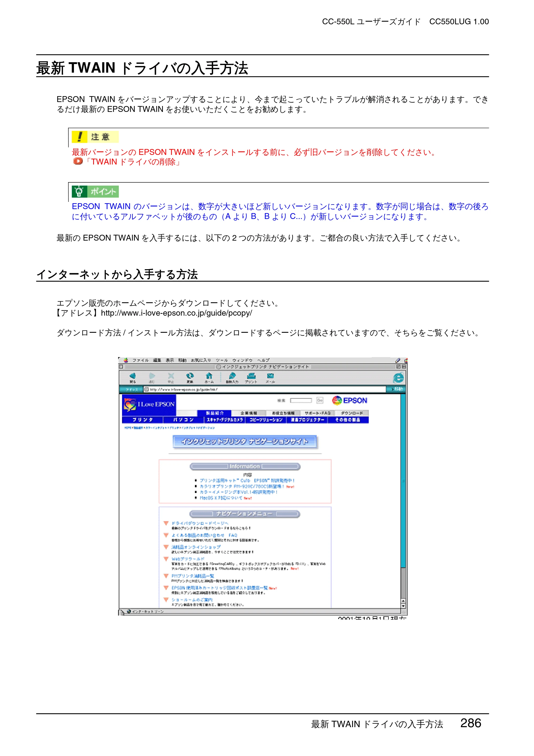534x756 pixels.
Task: Click the カラーイメージング本Vol.1 information link
Action: (239, 492)
